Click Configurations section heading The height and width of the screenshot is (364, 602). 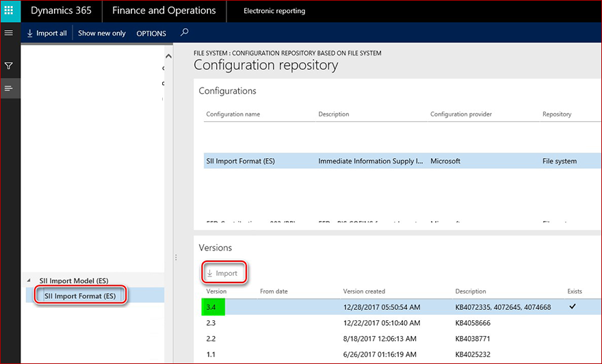pos(227,91)
